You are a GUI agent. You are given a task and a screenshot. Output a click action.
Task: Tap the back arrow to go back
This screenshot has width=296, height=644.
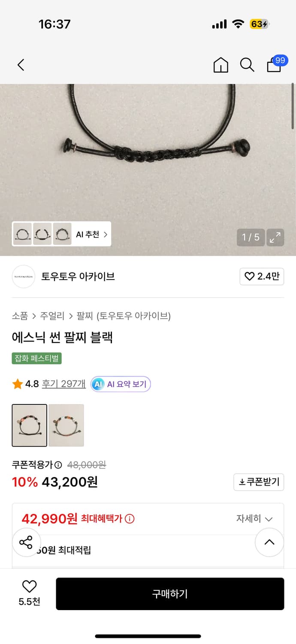tap(21, 64)
